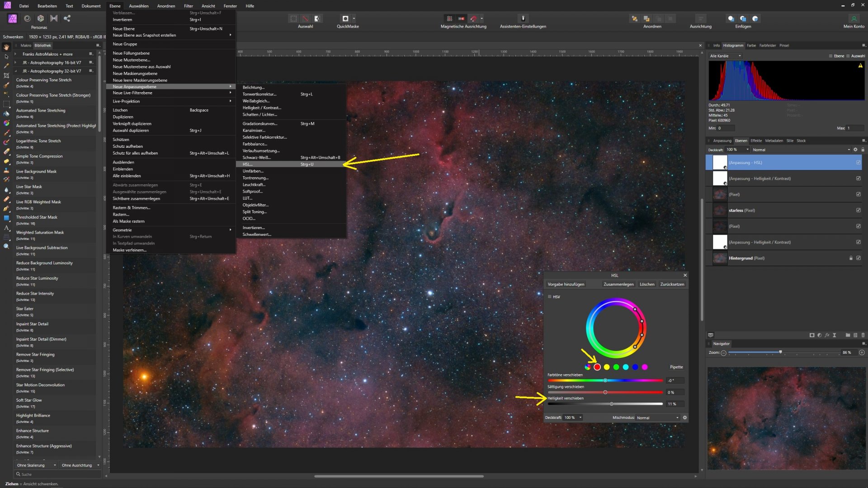
Task: Open Alle Kanäle histogram channel dropdown
Action: pyautogui.click(x=726, y=56)
